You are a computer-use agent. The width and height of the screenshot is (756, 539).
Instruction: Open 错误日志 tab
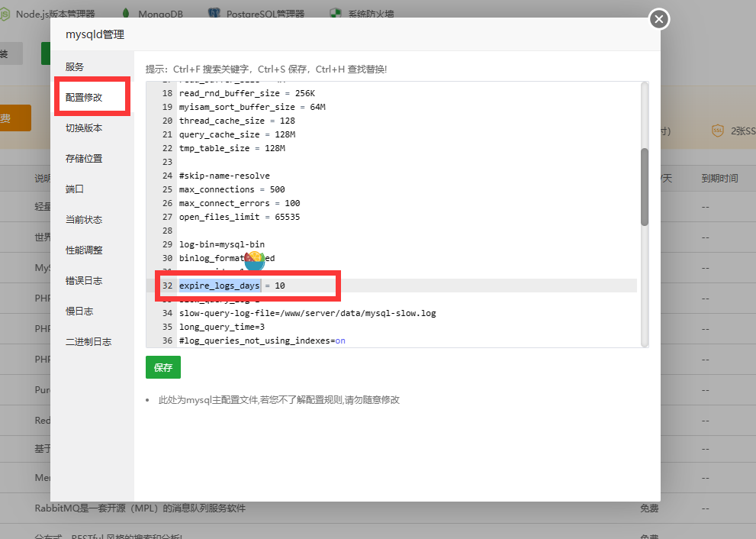pos(84,280)
